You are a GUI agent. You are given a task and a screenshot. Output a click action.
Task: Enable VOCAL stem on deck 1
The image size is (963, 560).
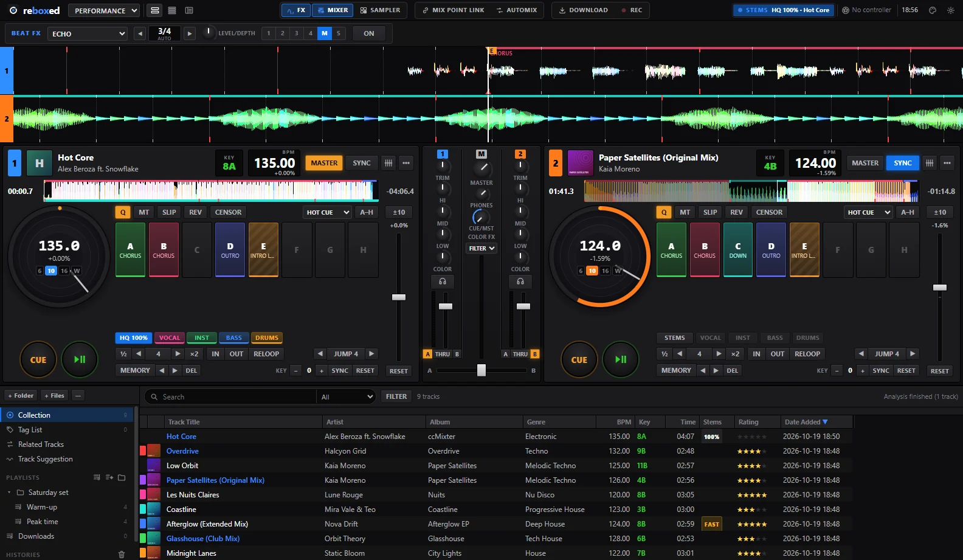click(170, 338)
